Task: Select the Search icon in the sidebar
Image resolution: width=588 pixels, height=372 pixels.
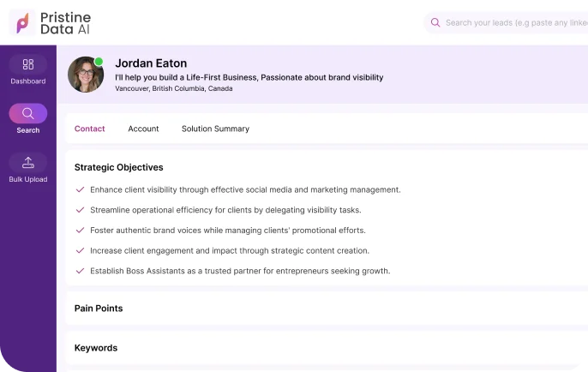Action: (x=28, y=114)
